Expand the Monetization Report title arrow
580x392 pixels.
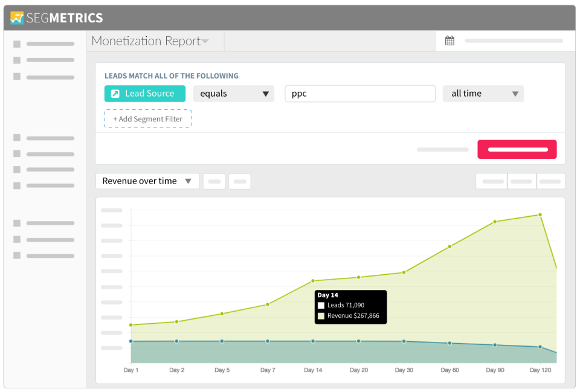[x=205, y=41]
